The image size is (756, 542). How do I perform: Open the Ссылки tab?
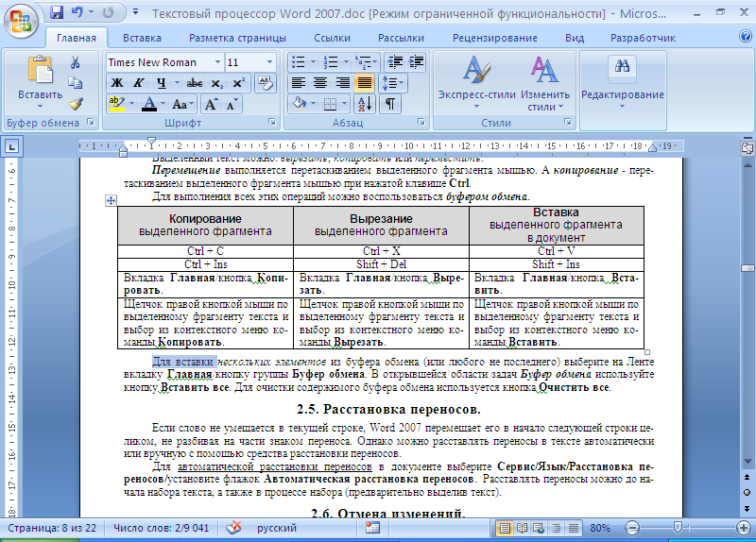(x=332, y=38)
